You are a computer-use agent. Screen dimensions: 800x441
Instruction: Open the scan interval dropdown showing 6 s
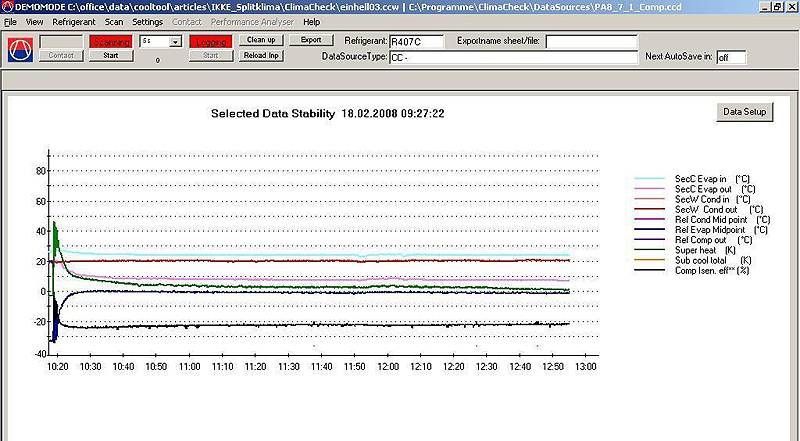(x=175, y=42)
